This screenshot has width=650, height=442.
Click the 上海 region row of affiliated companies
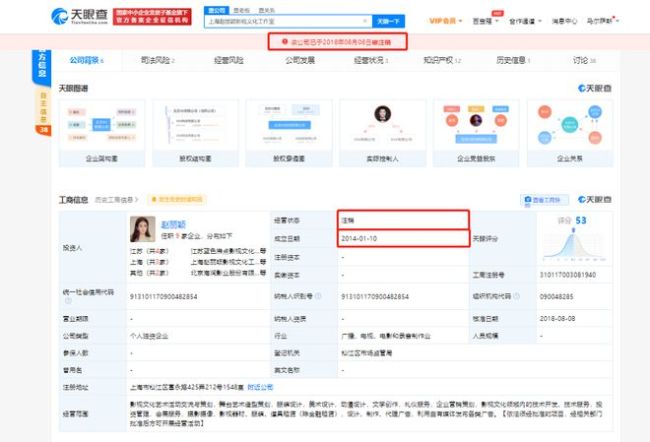click(198, 262)
